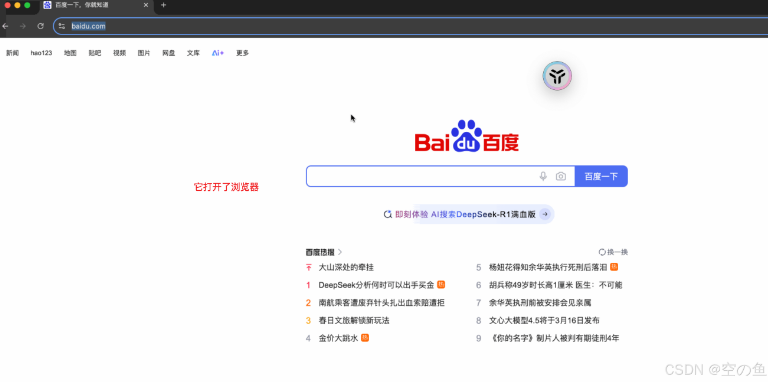Click the pinned-top icon beside 大山深处的牵挂
781x387 pixels.
coord(308,267)
